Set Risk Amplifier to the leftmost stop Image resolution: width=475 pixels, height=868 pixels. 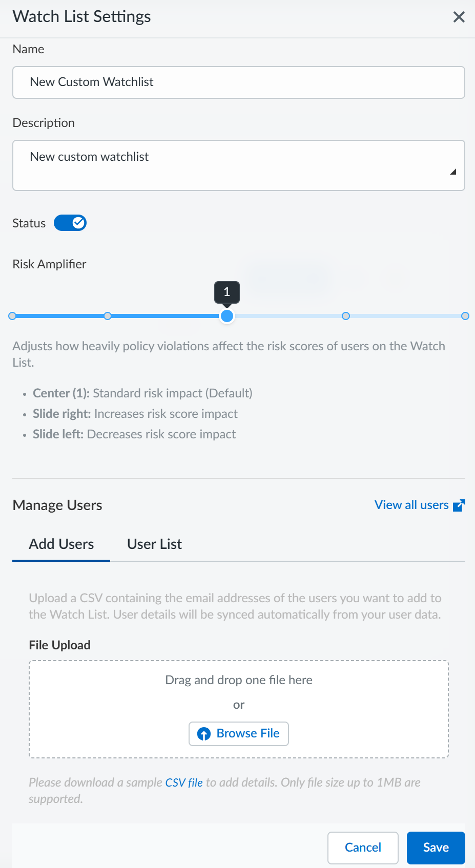[12, 316]
